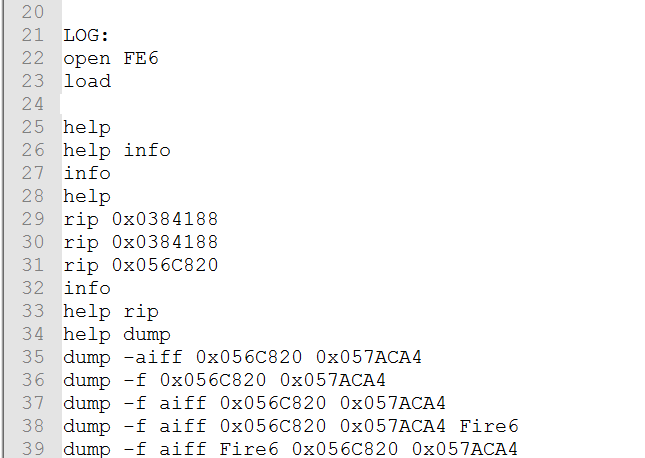The width and height of the screenshot is (645, 458).
Task: Click line number 35 in the gutter
Action: 32,357
